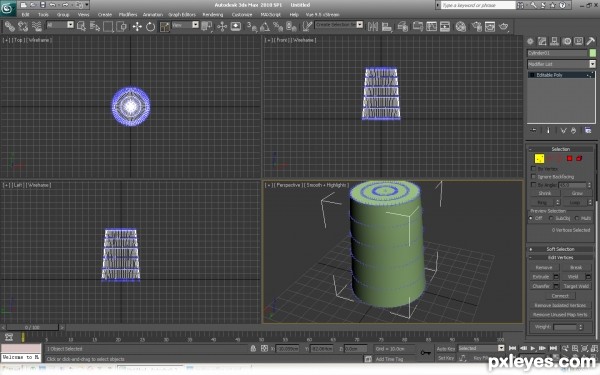
Task: Open the reference coordinate View dropdown
Action: coord(195,25)
